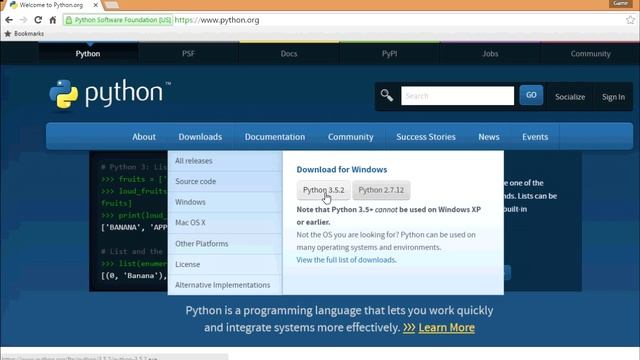The width and height of the screenshot is (640, 360).
Task: Select the Python top navigation tab
Action: coord(88,53)
